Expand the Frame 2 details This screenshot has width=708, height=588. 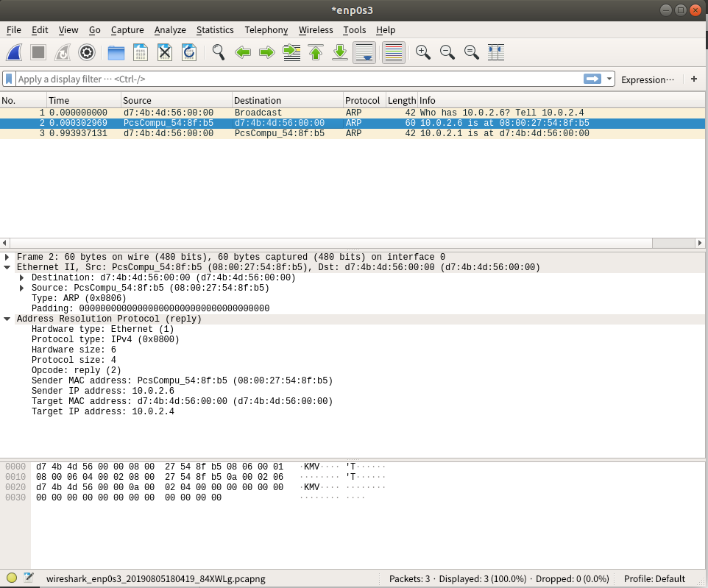(x=7, y=257)
